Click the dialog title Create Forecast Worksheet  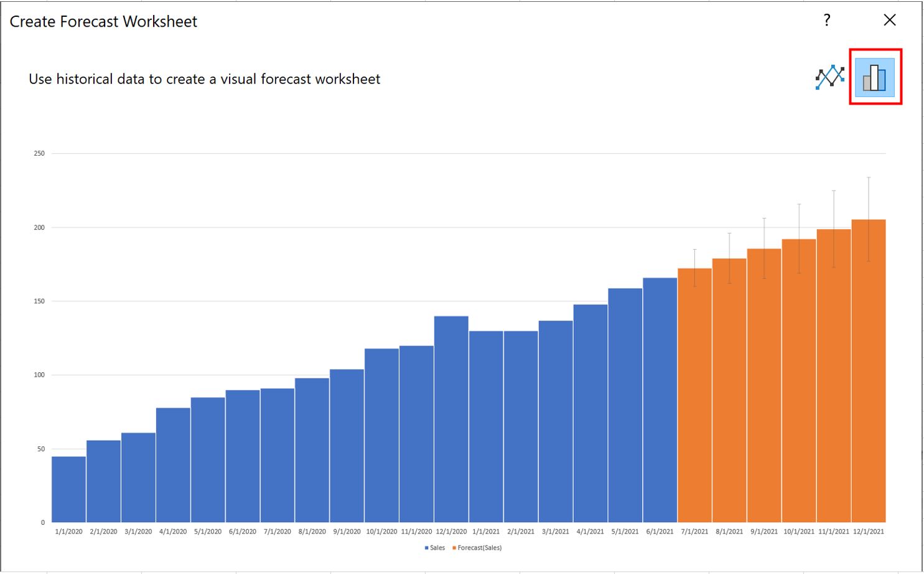click(x=103, y=22)
